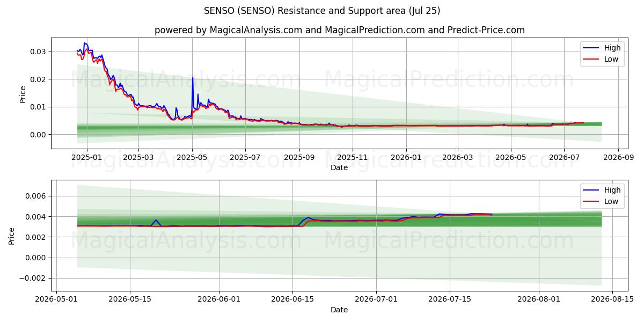Click the bottom chart y-axis value '0.000'
Viewport: 644px width, 322px height.
click(x=36, y=258)
